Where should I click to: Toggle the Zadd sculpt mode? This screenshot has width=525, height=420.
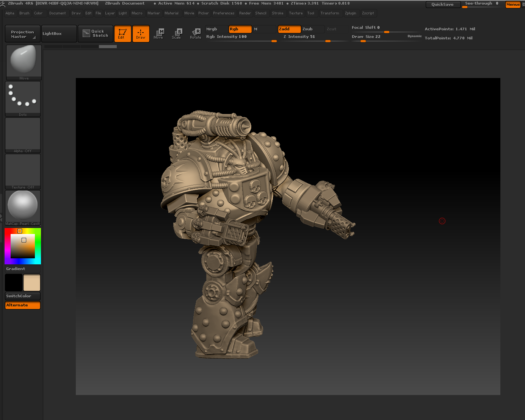tap(289, 29)
